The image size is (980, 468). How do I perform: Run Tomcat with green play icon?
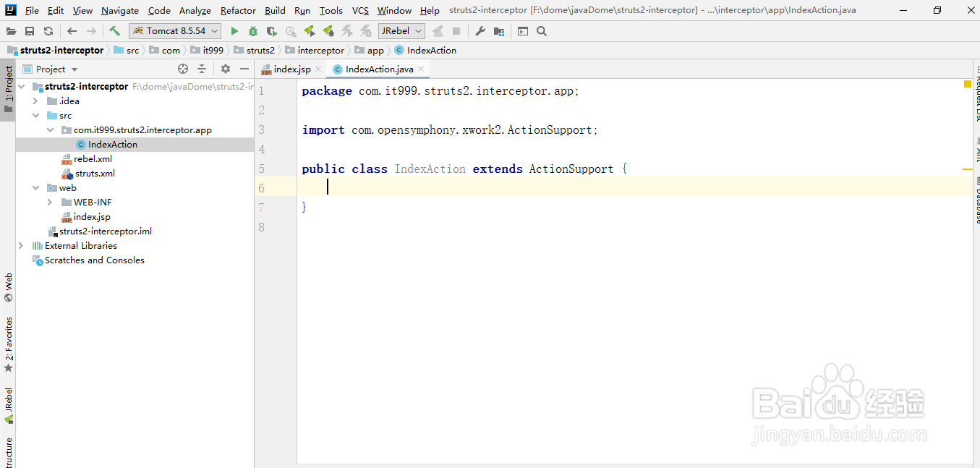pos(234,31)
